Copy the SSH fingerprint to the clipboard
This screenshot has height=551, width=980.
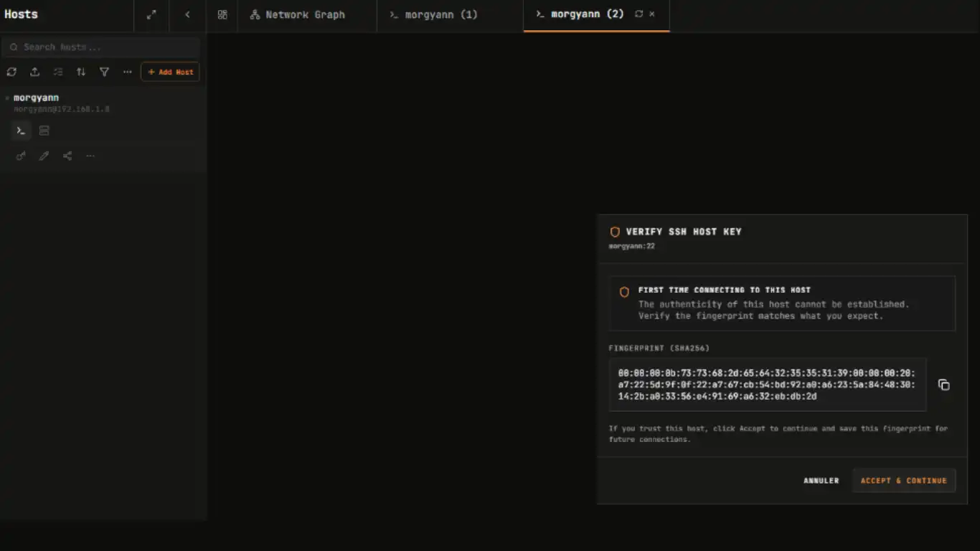[944, 385]
